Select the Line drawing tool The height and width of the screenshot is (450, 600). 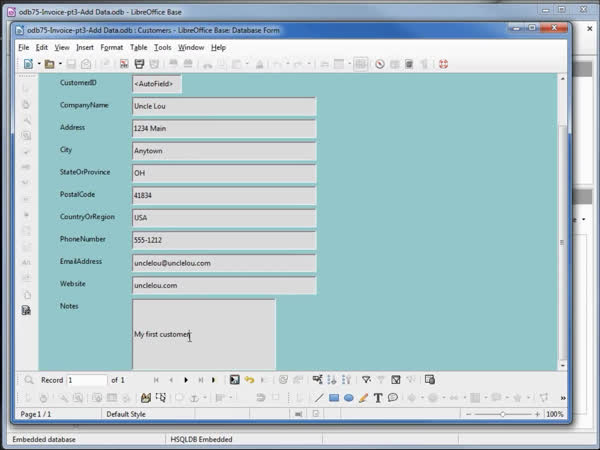(x=319, y=398)
